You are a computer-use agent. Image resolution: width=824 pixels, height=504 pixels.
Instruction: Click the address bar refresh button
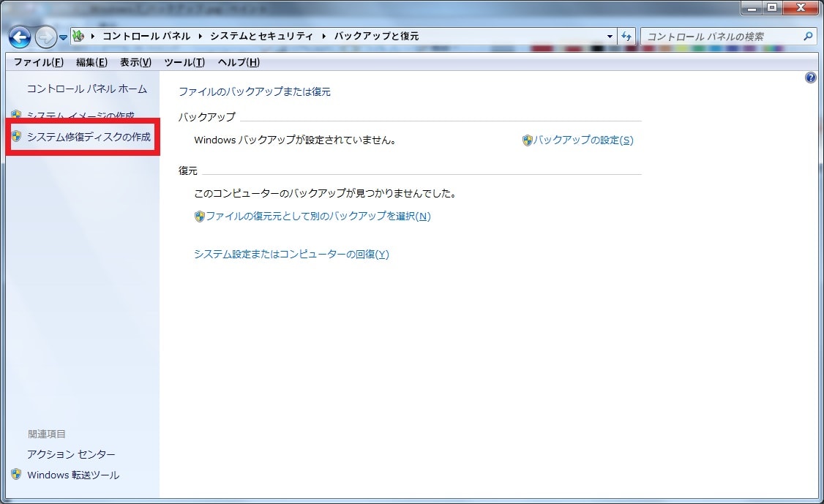tap(626, 37)
